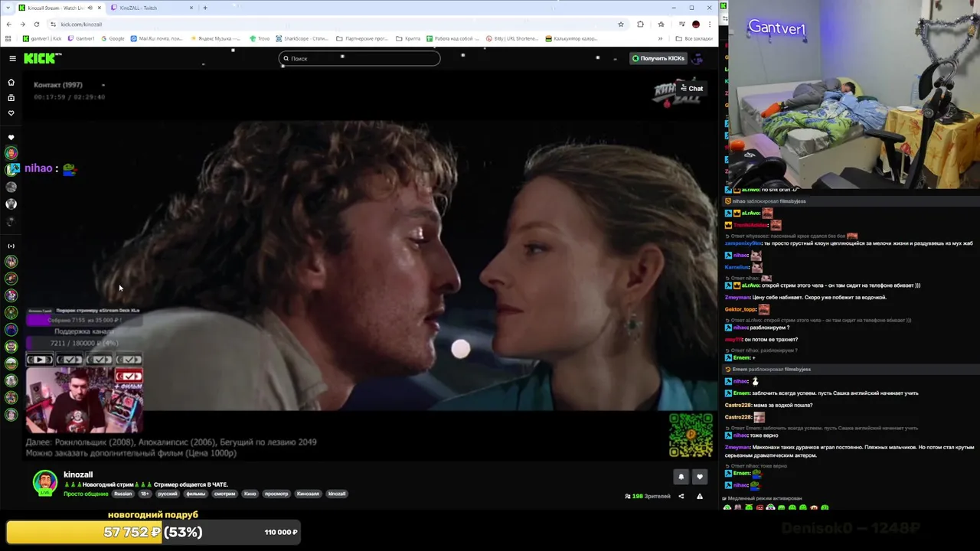Open the Chrome profile avatar

695,24
